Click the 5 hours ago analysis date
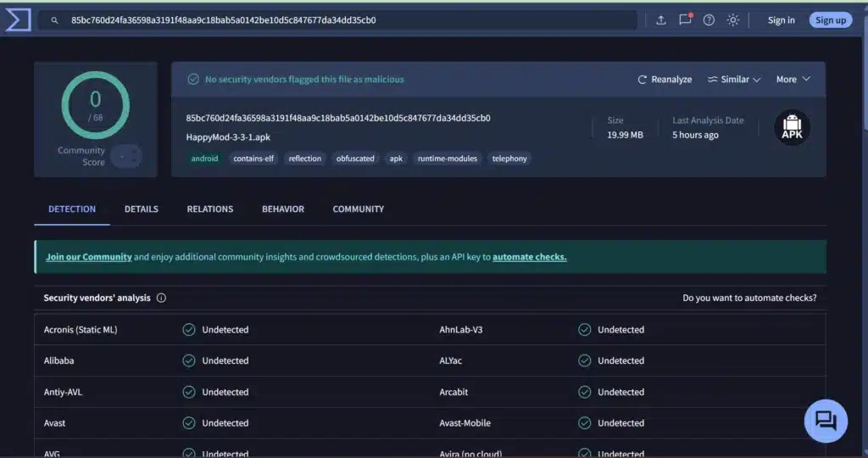Viewport: 868px width, 458px height. point(695,135)
